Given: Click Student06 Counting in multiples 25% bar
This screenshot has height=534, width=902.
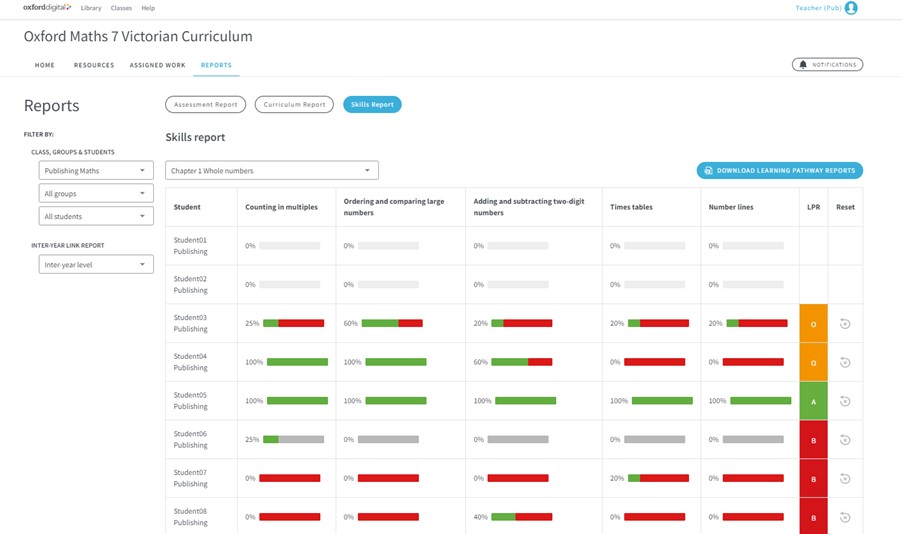Looking at the screenshot, I should pyautogui.click(x=293, y=440).
